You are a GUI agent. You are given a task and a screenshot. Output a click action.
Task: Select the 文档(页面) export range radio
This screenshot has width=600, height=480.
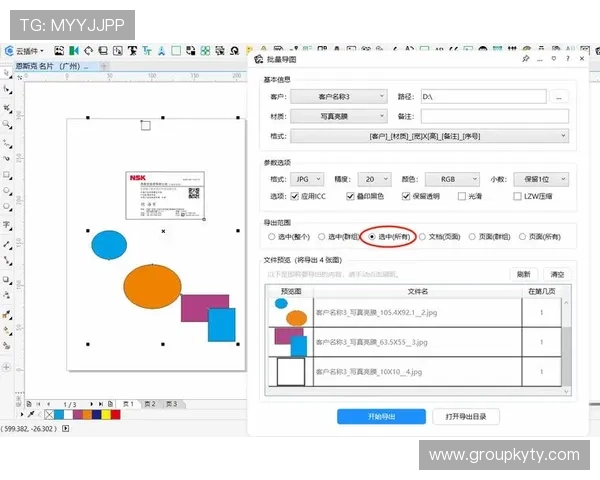click(x=422, y=237)
